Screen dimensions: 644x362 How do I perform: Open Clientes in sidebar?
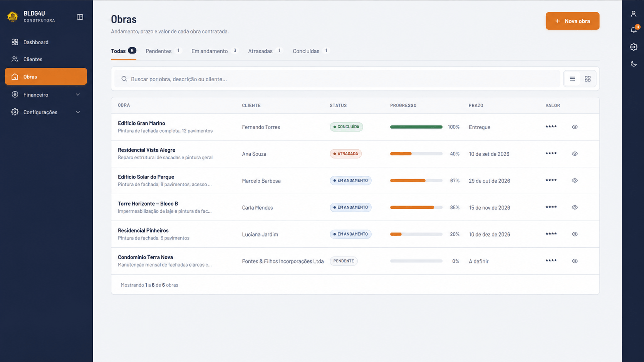click(x=46, y=59)
